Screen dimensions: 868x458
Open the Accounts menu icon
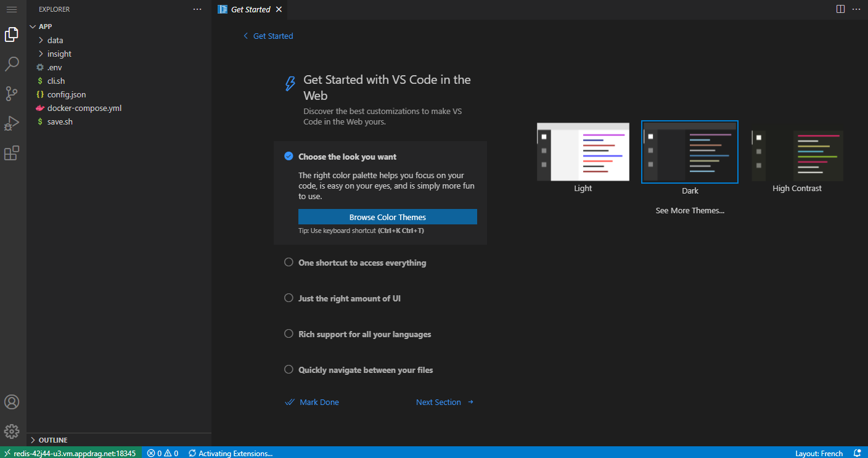click(12, 402)
